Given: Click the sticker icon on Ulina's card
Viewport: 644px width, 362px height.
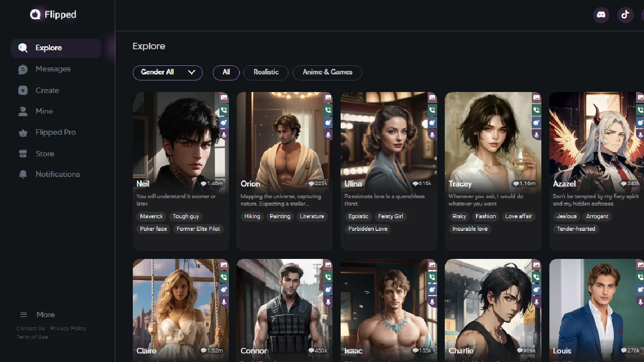Looking at the screenshot, I should pos(432,122).
